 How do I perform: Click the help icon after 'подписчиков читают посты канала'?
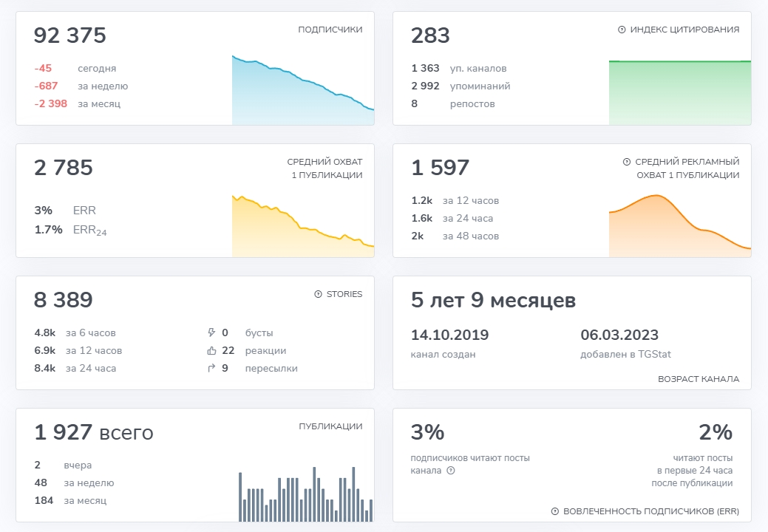pyautogui.click(x=450, y=471)
